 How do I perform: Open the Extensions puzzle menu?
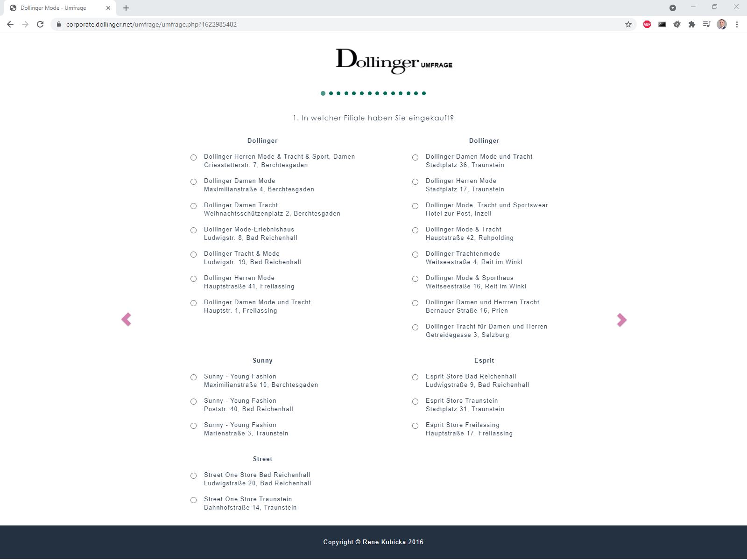[692, 24]
